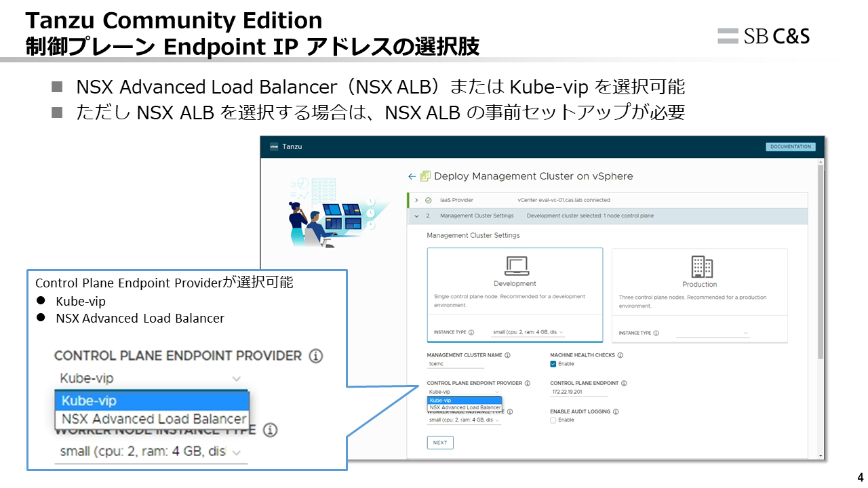Click text 'vCenter eval-vc-01.cas.lab connected'
The height and width of the screenshot is (488, 868).
564,200
